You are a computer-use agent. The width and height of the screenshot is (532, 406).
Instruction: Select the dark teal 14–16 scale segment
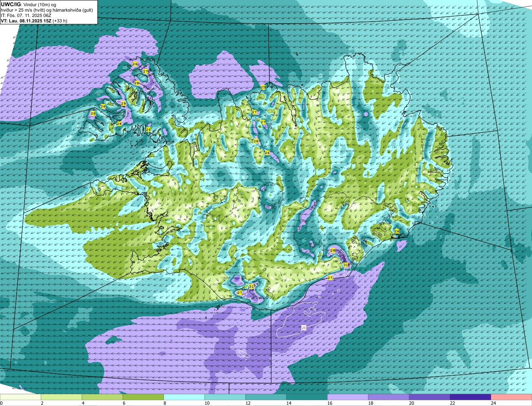307,397
